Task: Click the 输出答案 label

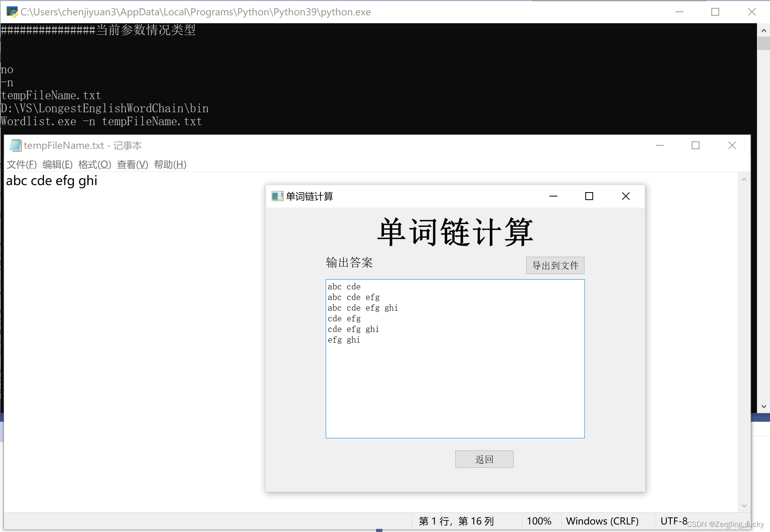Action: 349,262
